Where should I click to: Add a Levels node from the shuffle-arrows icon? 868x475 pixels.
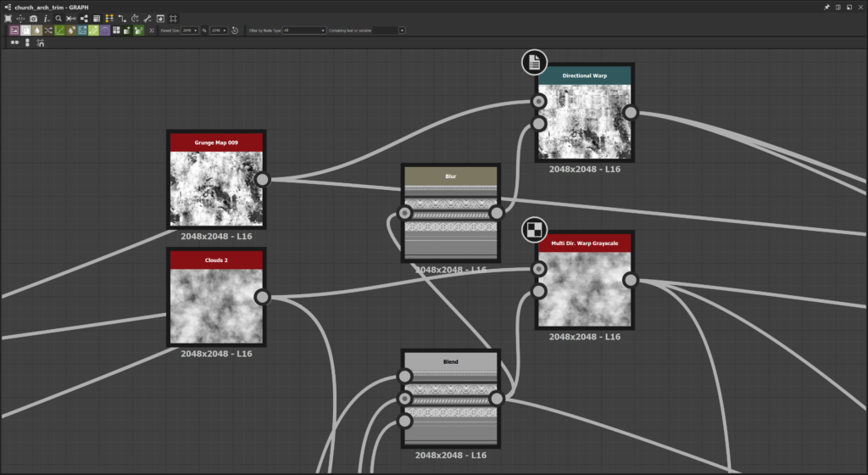(48, 31)
